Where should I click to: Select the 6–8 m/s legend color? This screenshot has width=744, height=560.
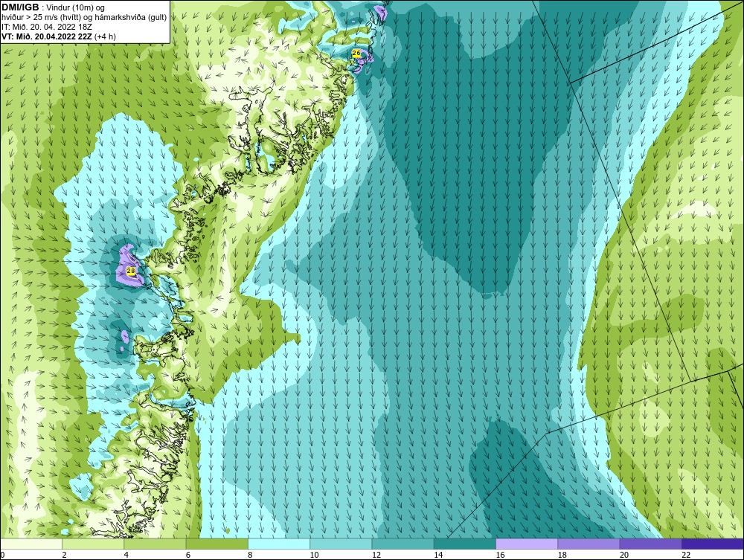tap(217, 544)
